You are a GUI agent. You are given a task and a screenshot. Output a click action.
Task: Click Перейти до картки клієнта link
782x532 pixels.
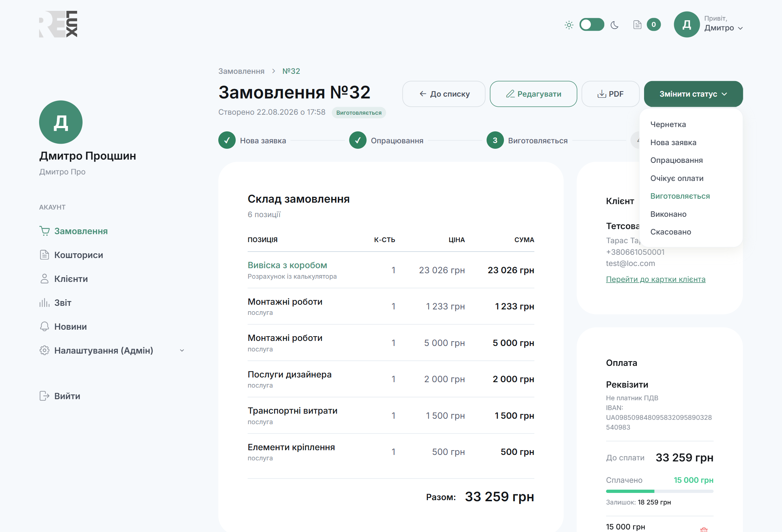point(656,279)
